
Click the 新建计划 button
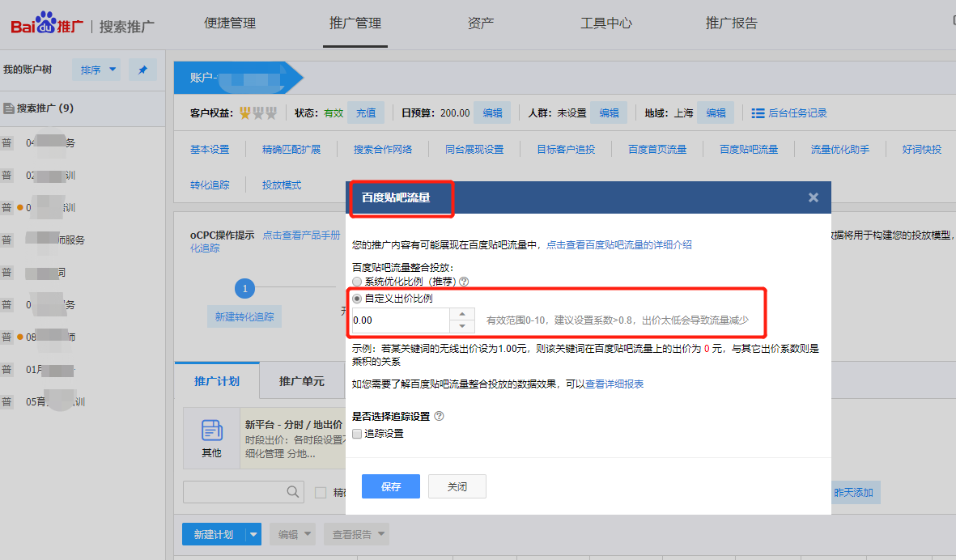[x=214, y=534]
